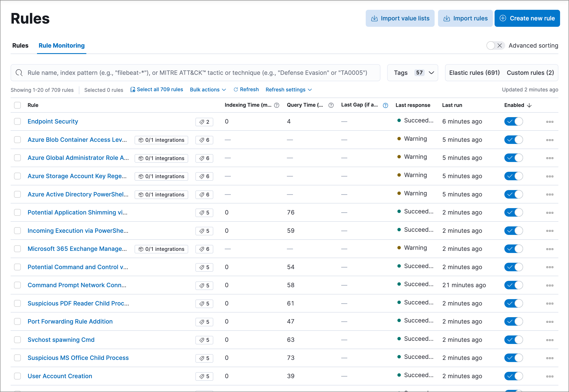The image size is (569, 392).
Task: Click the Last Gap help question icon
Action: tap(385, 105)
